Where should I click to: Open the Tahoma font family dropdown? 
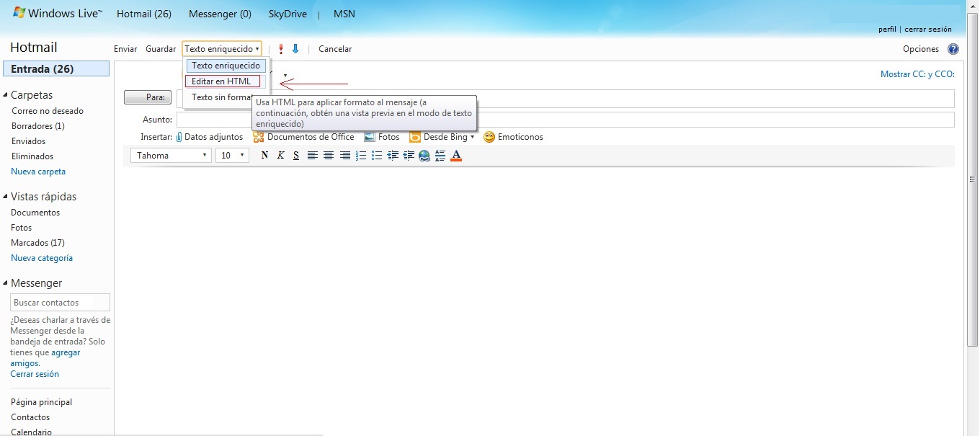pos(171,156)
